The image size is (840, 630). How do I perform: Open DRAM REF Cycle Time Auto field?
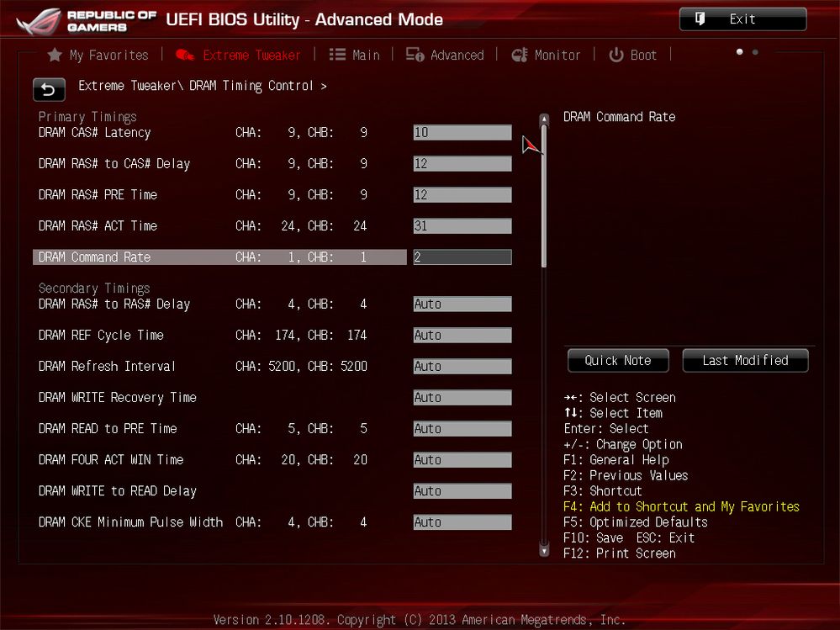462,336
